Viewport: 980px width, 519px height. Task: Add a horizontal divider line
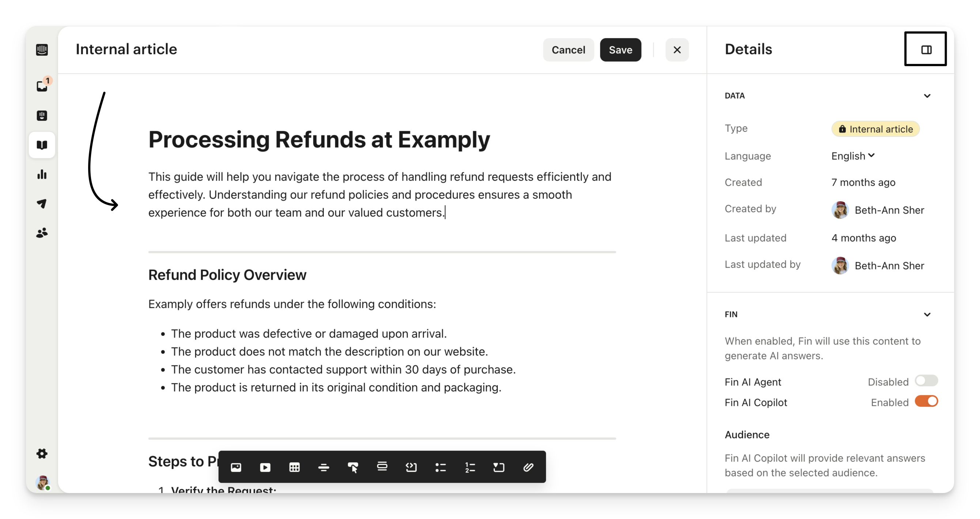[x=324, y=467]
